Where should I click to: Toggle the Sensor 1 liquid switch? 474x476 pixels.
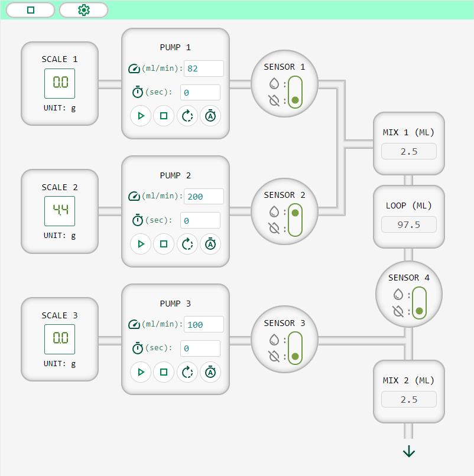pyautogui.click(x=295, y=92)
